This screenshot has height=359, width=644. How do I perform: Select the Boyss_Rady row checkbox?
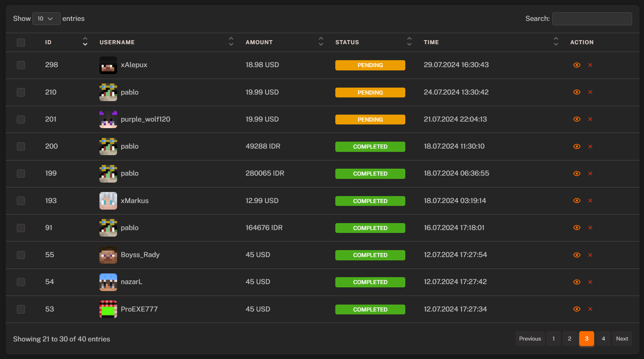[21, 255]
